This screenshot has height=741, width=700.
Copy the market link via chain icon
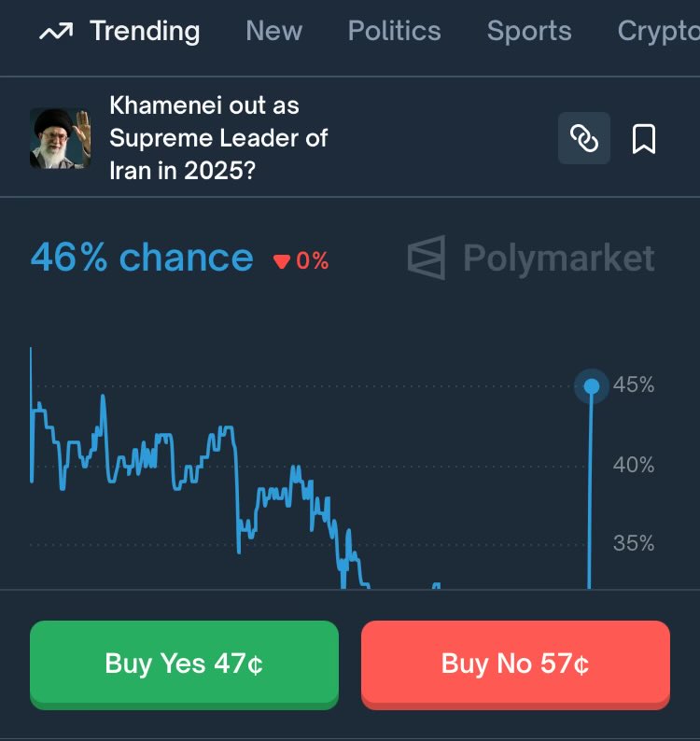tap(583, 138)
